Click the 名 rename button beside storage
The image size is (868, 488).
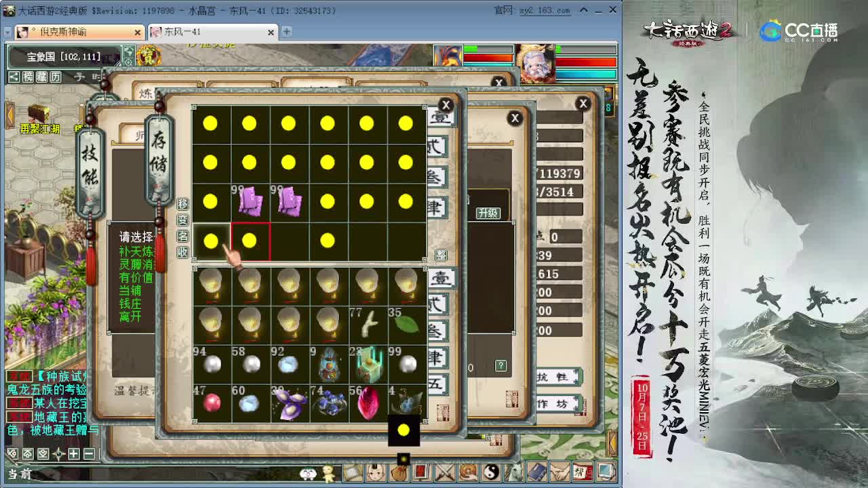(x=182, y=236)
